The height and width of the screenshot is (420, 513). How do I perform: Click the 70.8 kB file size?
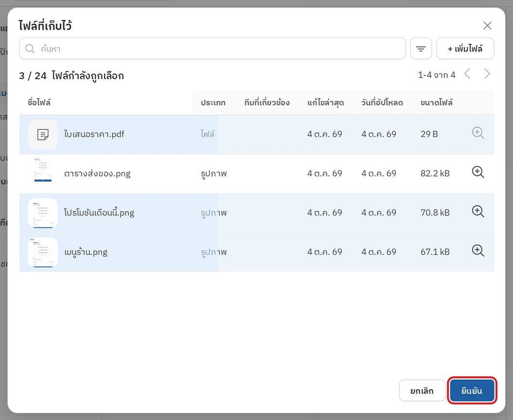coord(435,213)
